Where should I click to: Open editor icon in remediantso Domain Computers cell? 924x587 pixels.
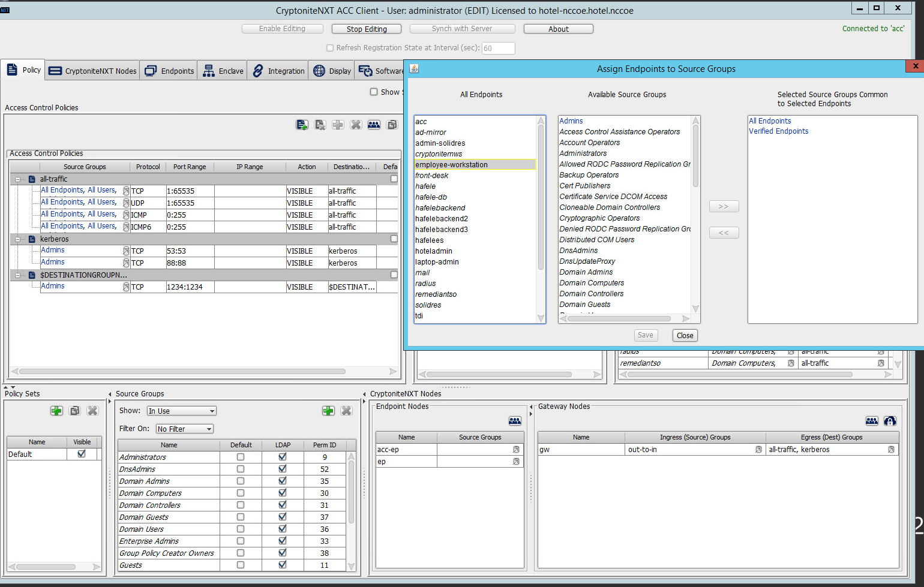pyautogui.click(x=791, y=363)
